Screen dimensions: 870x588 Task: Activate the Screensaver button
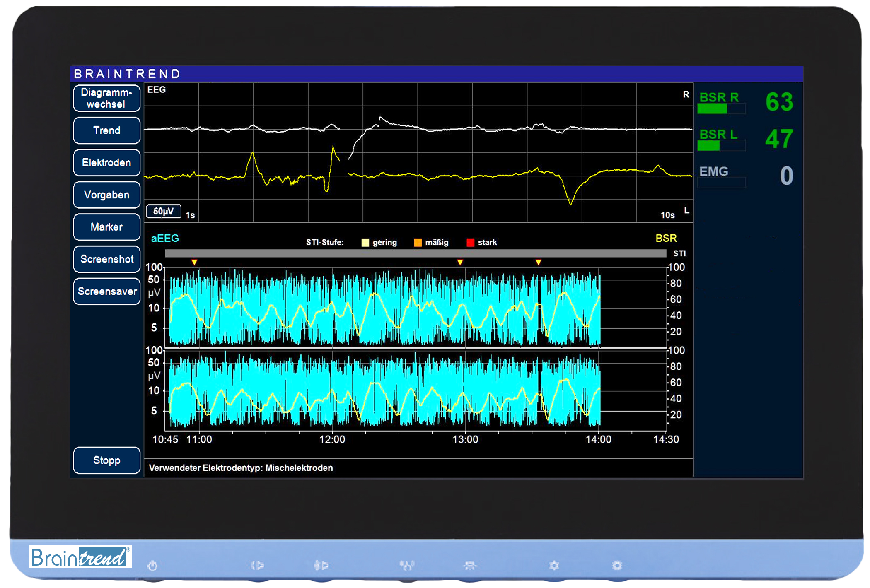[x=106, y=292]
